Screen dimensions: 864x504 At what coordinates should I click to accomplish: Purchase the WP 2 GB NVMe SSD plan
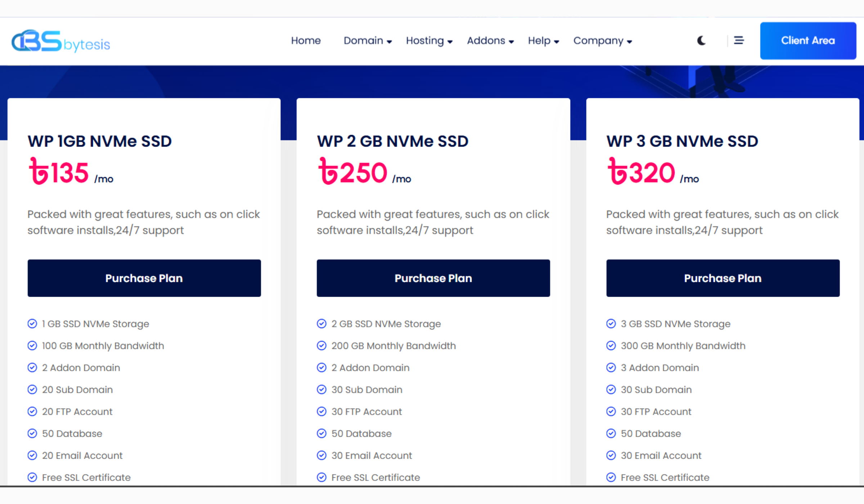pos(433,278)
